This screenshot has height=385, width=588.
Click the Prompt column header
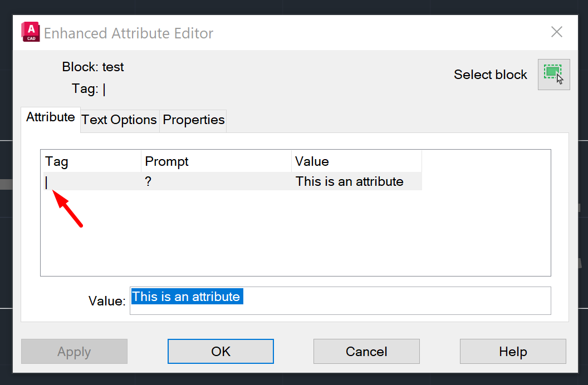click(216, 161)
